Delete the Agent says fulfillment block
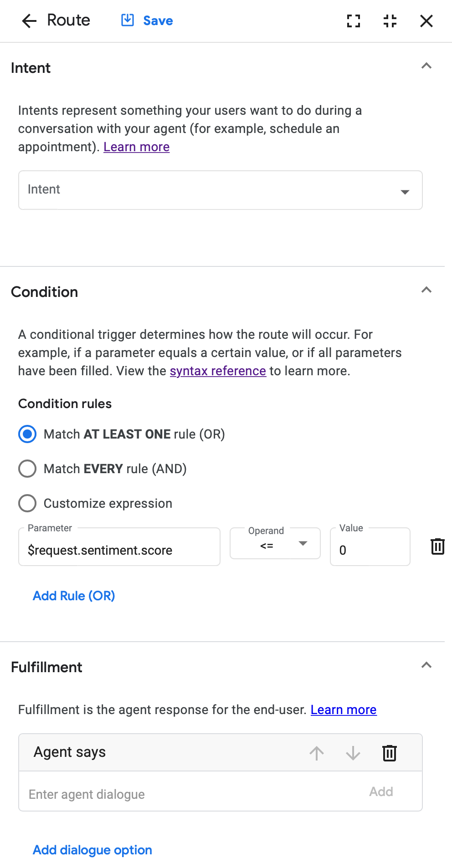Viewport: 452px width, 868px height. coord(390,753)
